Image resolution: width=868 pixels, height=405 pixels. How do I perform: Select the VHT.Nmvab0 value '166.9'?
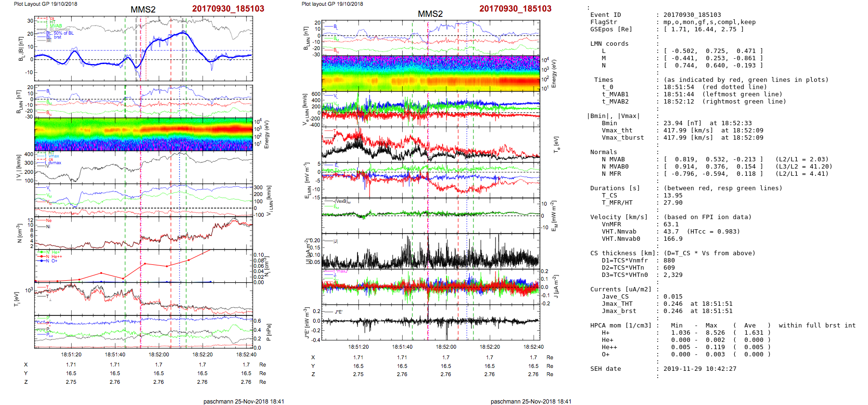pos(673,239)
